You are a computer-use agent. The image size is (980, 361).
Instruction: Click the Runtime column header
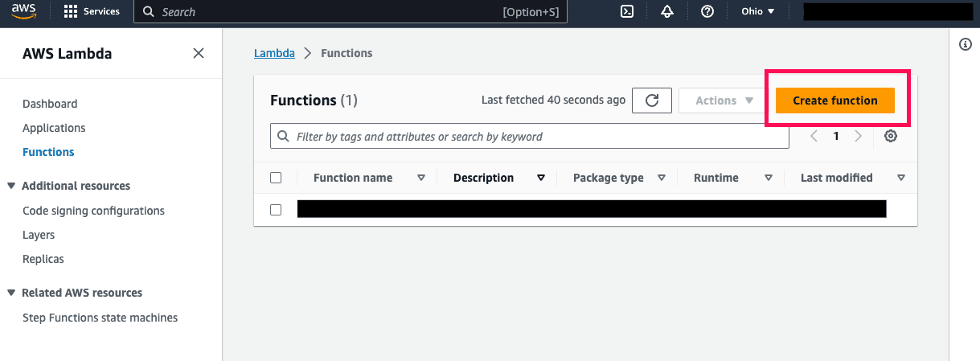coord(716,178)
